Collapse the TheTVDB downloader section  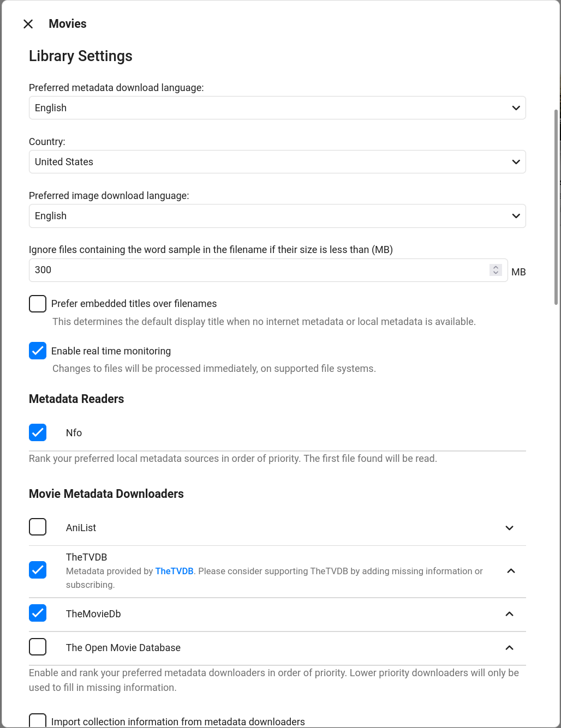tap(511, 571)
